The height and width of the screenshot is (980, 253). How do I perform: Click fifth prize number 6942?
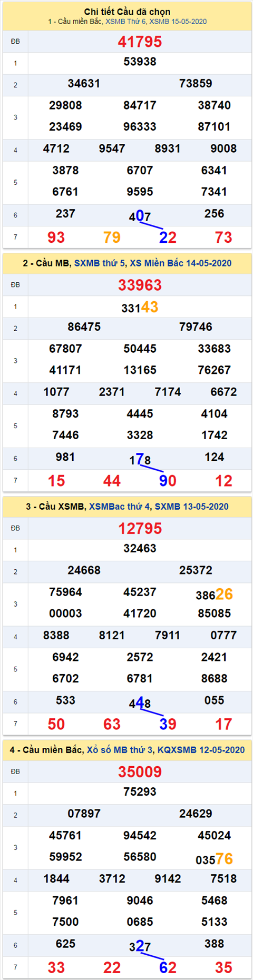[65, 657]
